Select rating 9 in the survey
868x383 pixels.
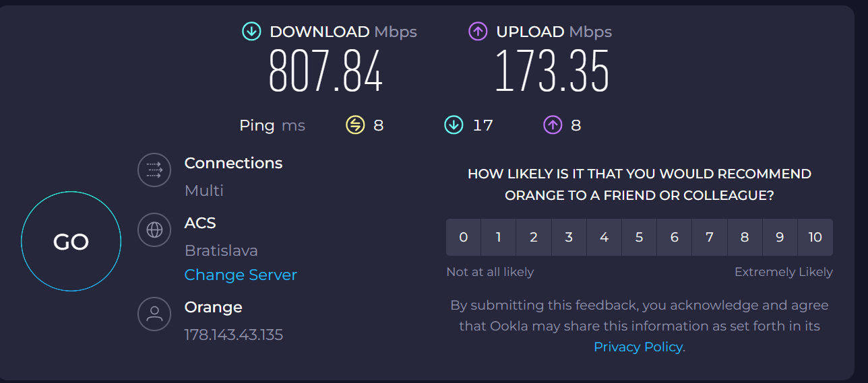click(x=780, y=237)
